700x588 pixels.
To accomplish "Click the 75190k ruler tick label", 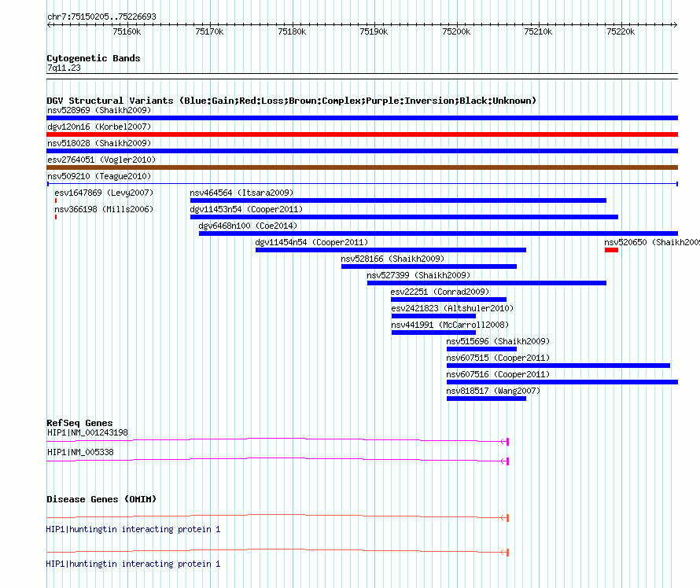I will coord(374,31).
